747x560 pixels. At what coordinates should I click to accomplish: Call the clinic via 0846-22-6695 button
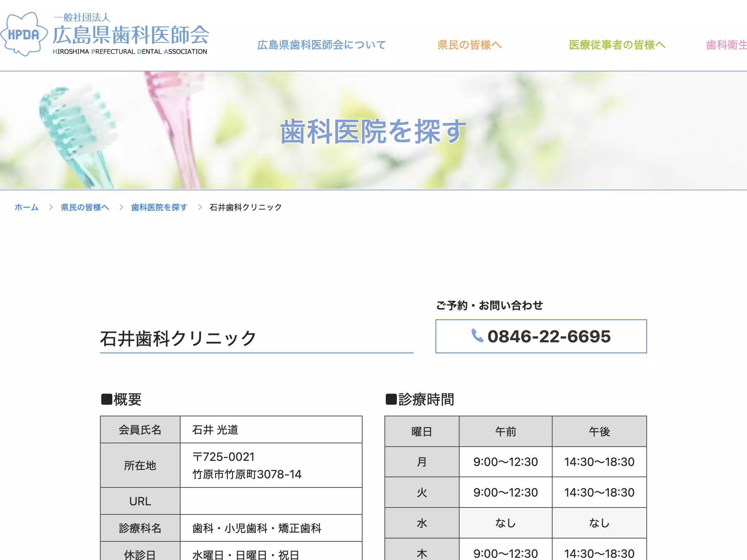[541, 336]
